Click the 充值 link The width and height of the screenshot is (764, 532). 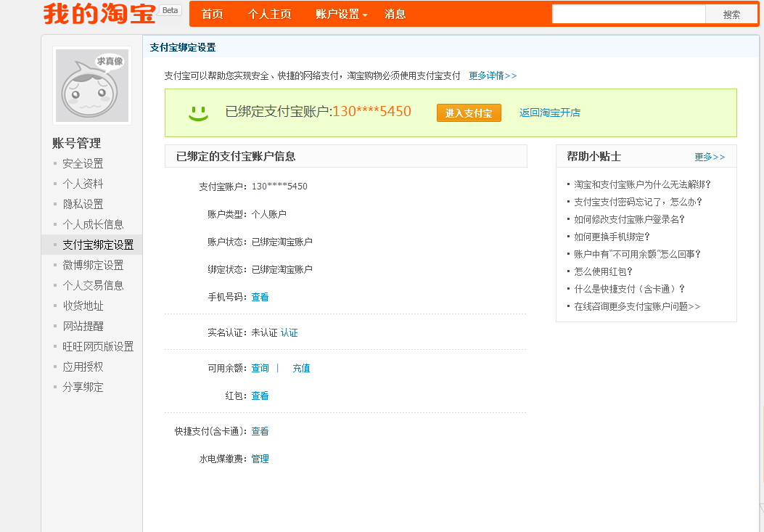[301, 368]
